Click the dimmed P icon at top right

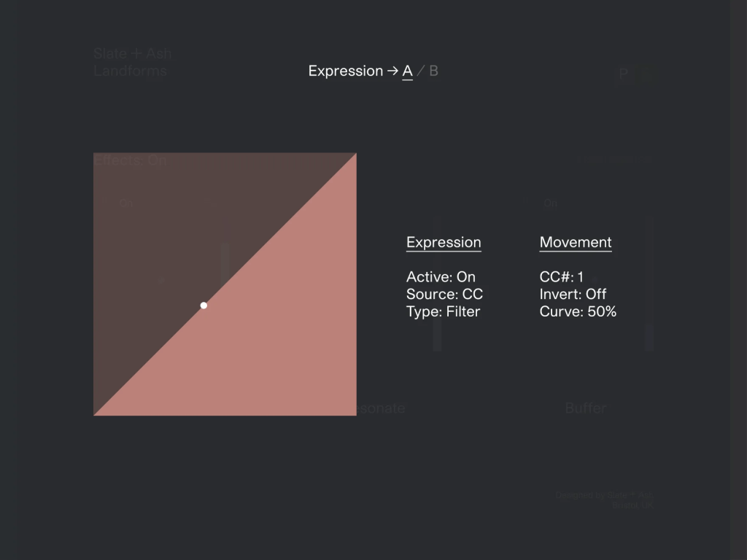click(623, 74)
